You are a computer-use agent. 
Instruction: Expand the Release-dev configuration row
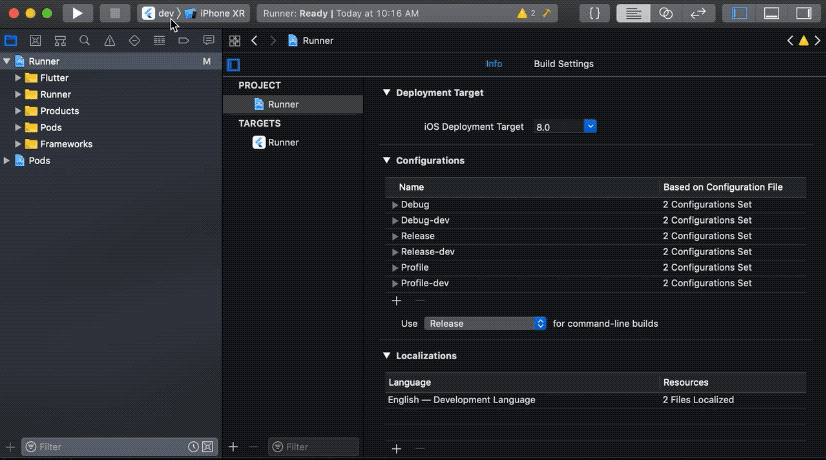coord(395,252)
